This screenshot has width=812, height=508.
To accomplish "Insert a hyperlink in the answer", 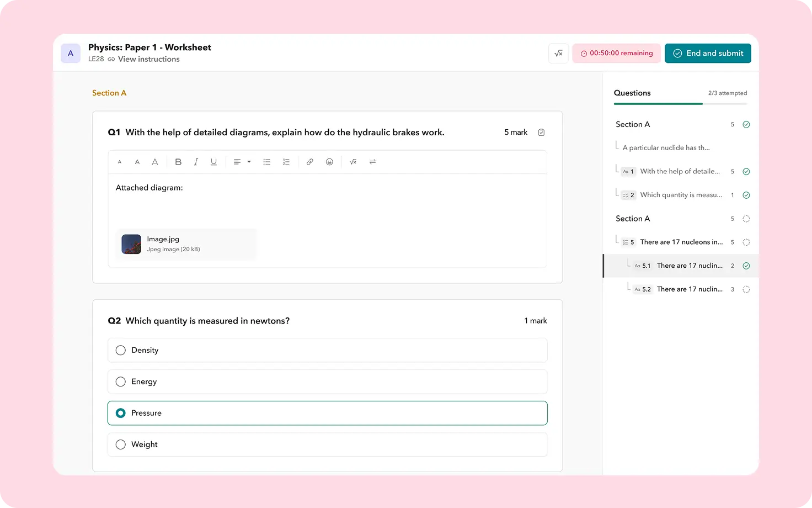I will [310, 162].
